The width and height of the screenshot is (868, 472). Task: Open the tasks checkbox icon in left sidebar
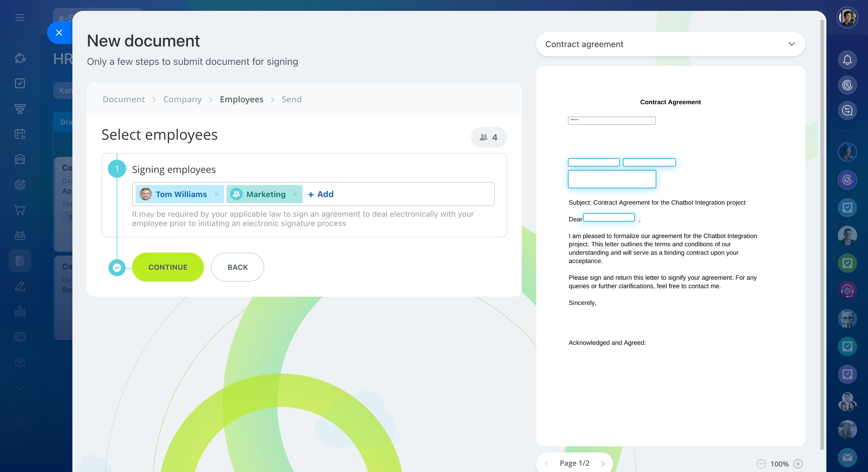pos(20,83)
